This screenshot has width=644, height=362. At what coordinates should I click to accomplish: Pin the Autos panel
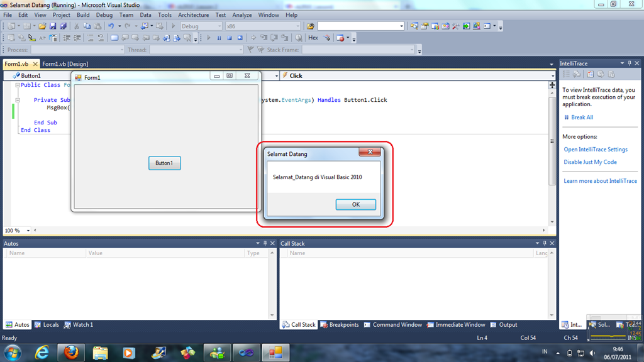pyautogui.click(x=265, y=243)
